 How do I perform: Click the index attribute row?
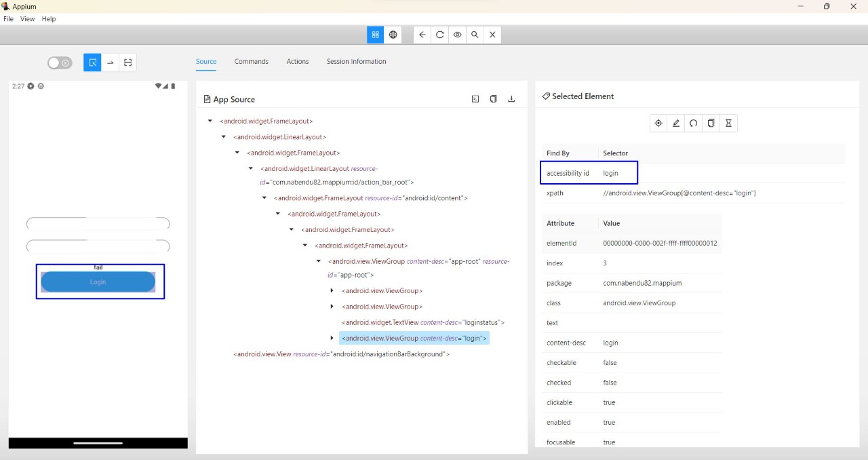[632, 263]
